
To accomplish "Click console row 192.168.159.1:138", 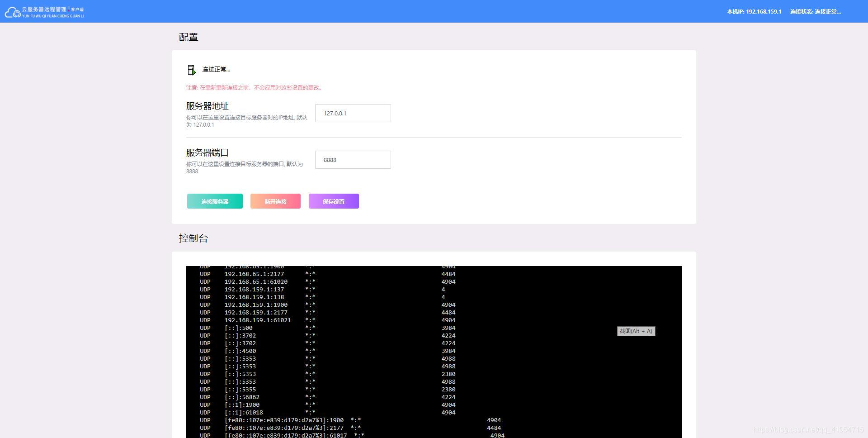I will pos(322,297).
